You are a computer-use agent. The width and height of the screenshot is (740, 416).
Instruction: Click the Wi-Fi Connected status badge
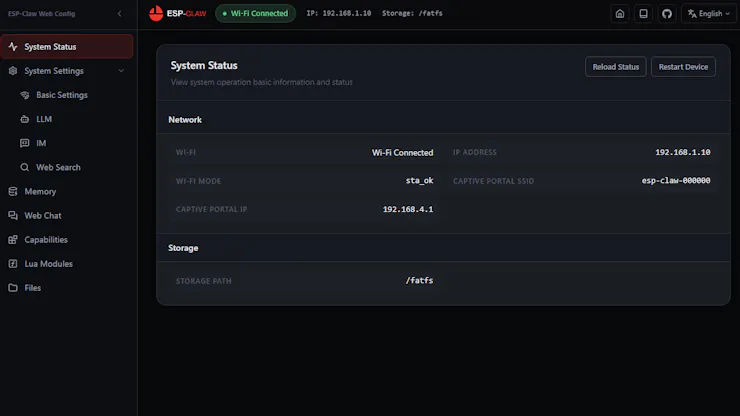coord(255,13)
